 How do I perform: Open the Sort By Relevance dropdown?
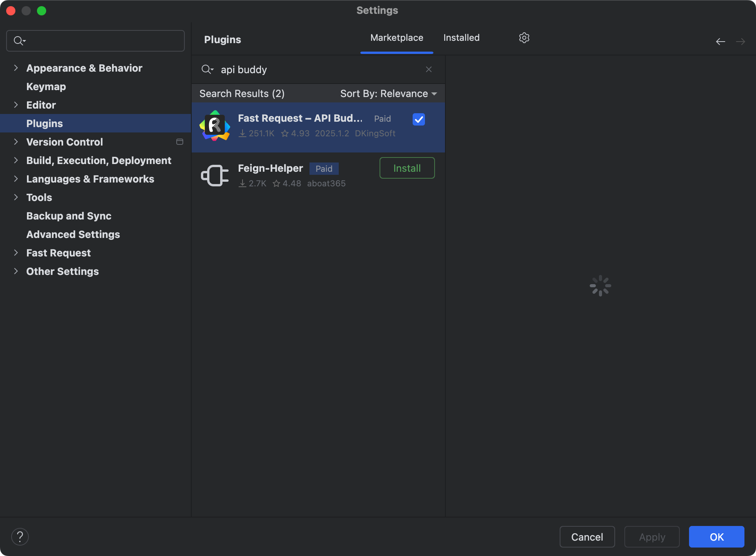(388, 94)
